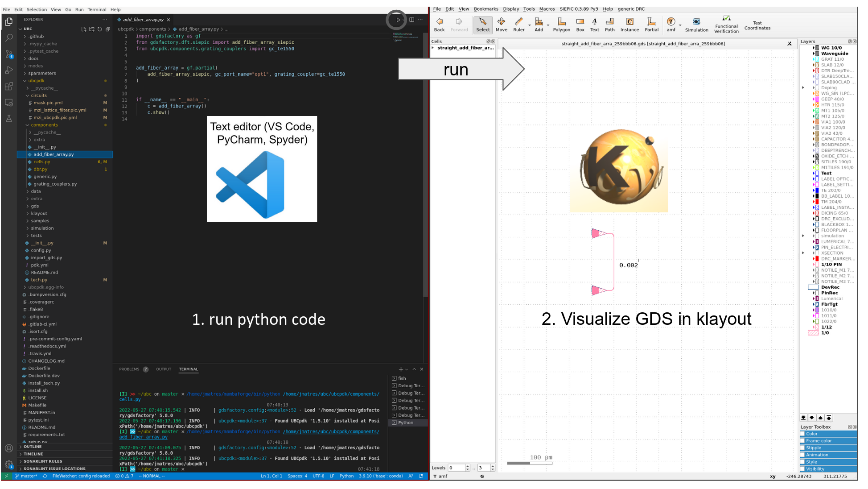This screenshot has height=489, width=868.
Task: Click the Run Python File play icon
Action: (x=398, y=20)
